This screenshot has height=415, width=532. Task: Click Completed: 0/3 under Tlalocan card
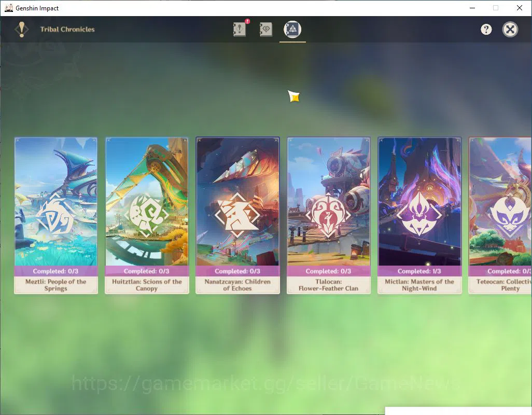pos(328,271)
